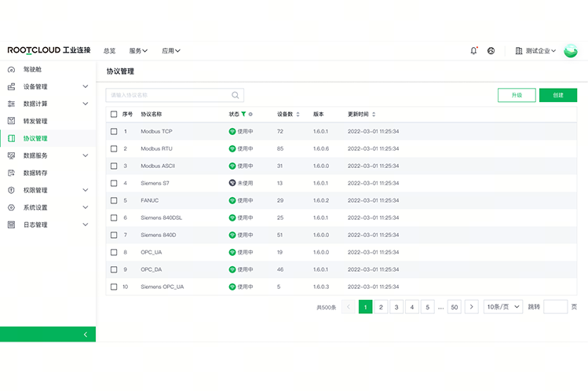This screenshot has width=588, height=391.
Task: Check the Modbus TCP row checkbox
Action: tap(114, 131)
